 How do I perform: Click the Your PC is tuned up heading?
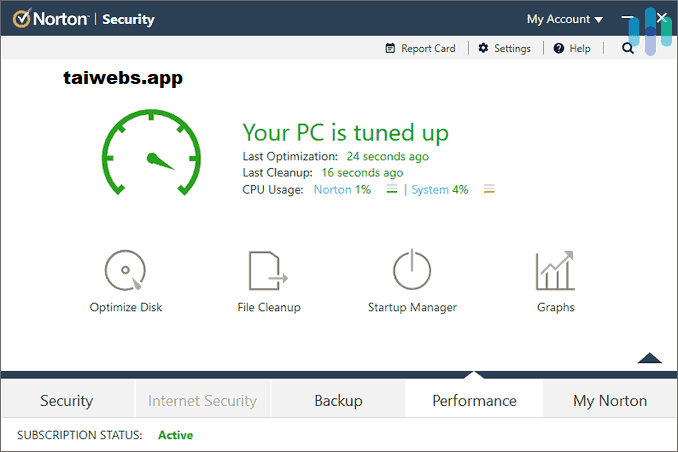click(345, 132)
